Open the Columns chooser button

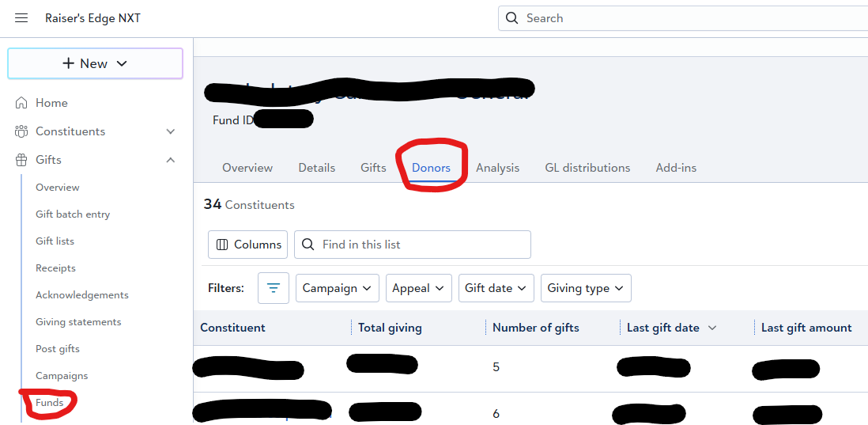coord(248,245)
